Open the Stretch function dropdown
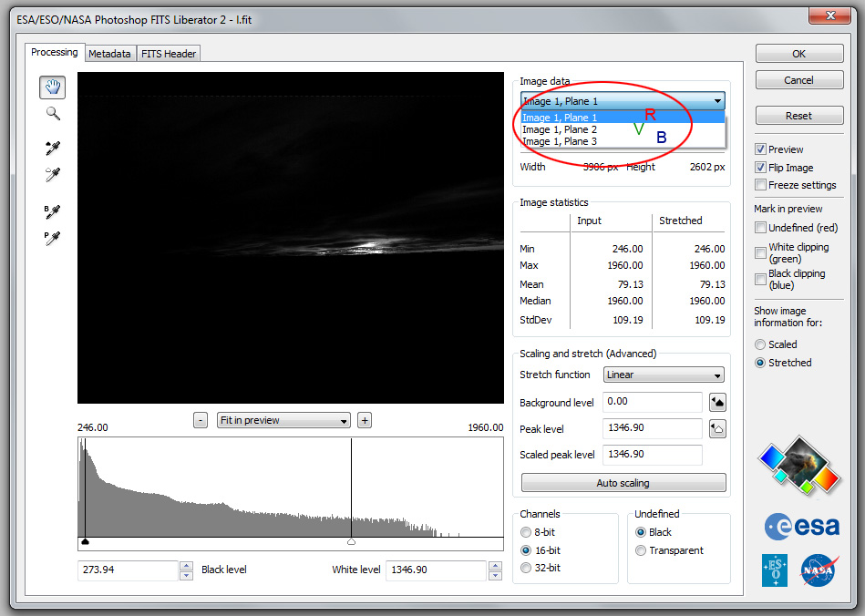Screen dimensions: 865x616 (664, 375)
